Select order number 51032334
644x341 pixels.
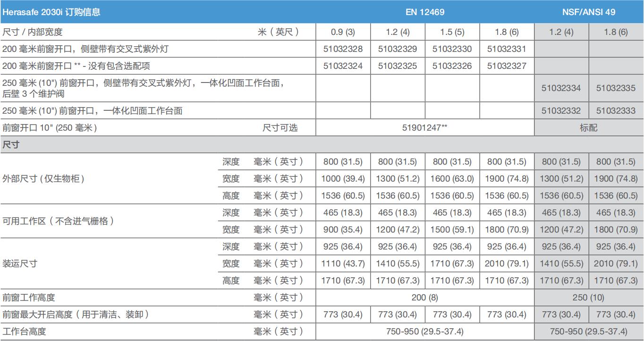(561, 88)
